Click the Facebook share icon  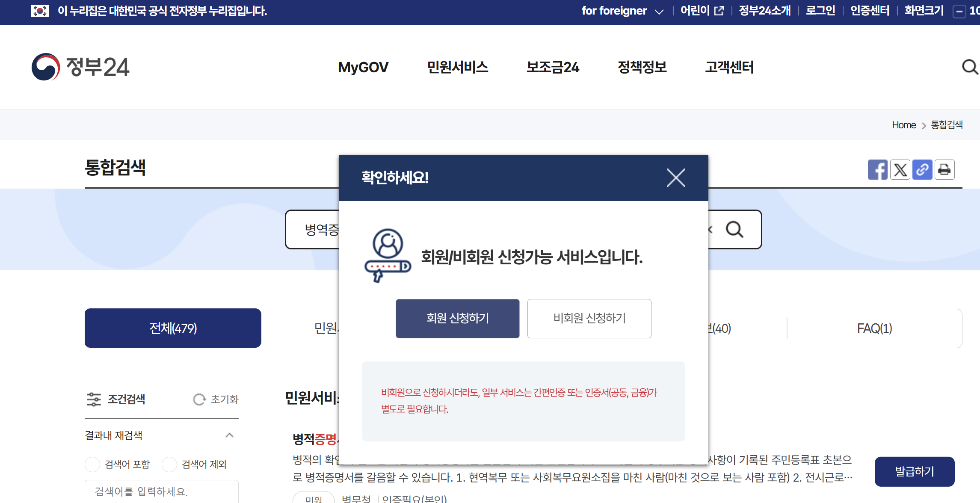coord(877,170)
